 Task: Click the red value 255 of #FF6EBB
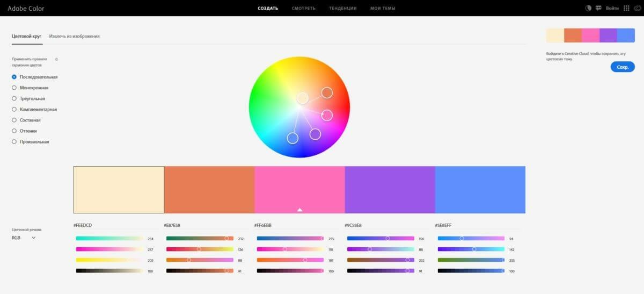tap(331, 239)
